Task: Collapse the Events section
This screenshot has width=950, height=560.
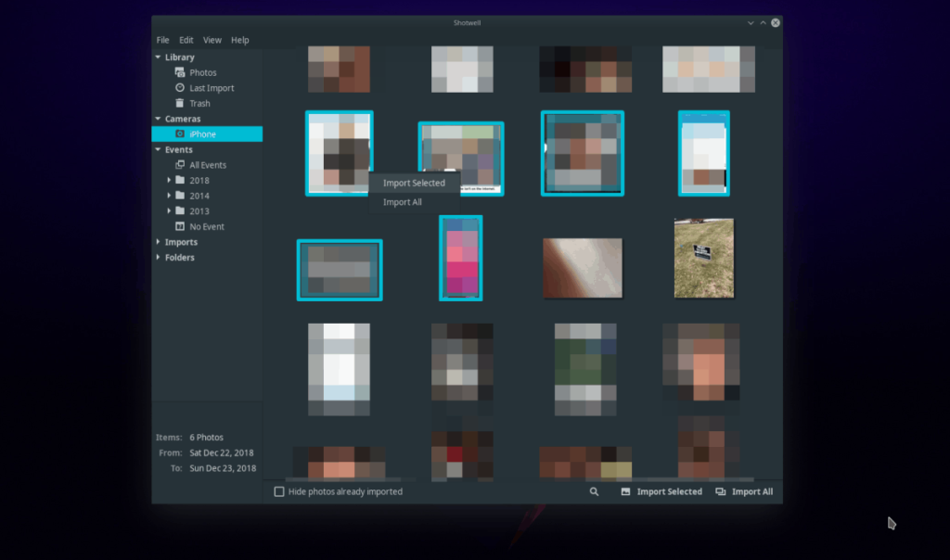Action: 158,149
